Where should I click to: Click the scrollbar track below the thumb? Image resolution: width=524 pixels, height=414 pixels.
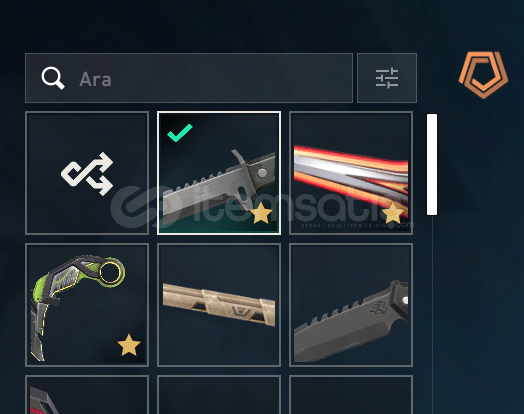(432, 314)
